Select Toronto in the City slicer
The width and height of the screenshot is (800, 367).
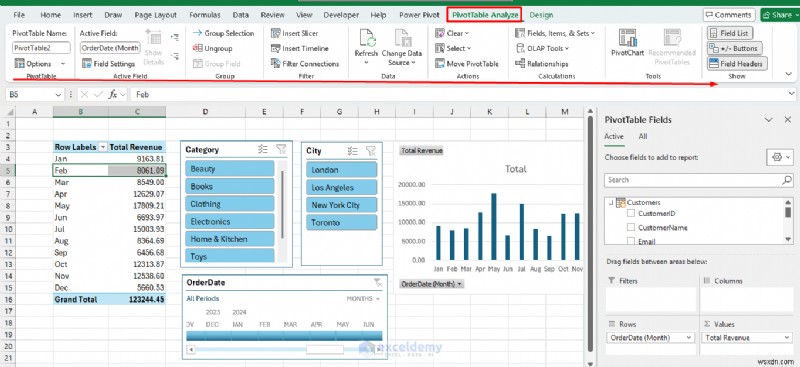pos(341,223)
